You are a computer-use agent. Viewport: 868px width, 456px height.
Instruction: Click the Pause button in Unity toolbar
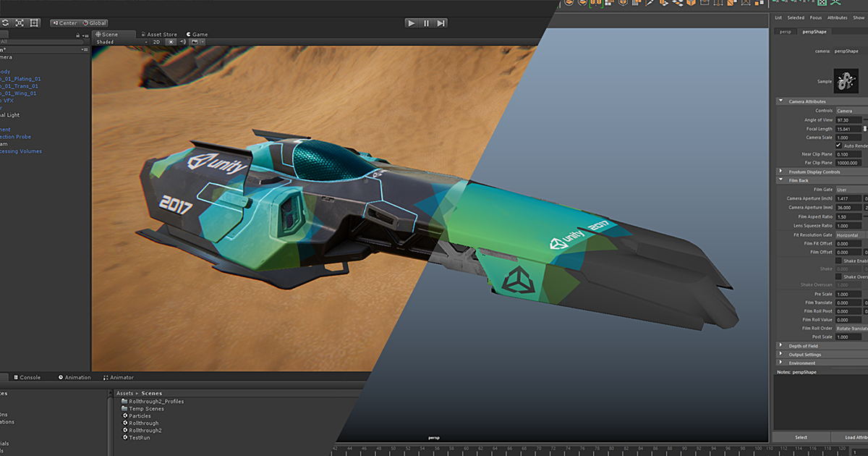coord(426,23)
